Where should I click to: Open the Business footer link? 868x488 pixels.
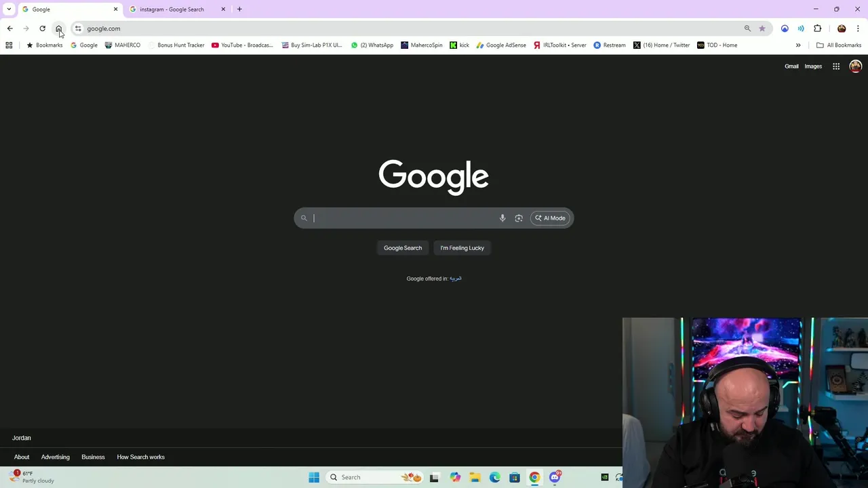(x=93, y=457)
